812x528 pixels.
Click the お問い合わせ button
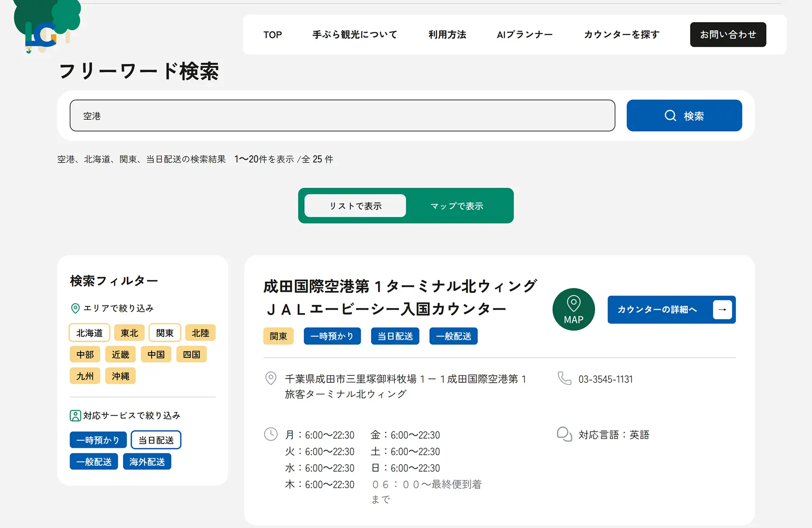[728, 35]
